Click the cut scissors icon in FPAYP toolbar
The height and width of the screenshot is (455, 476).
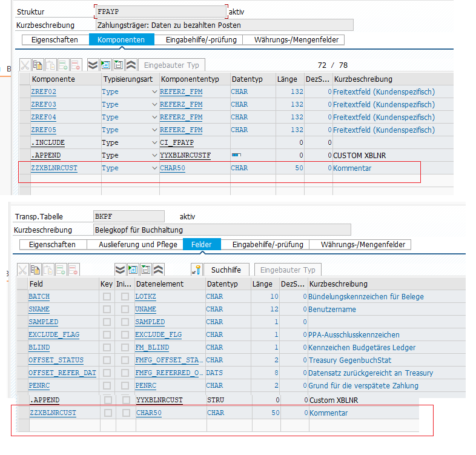[x=25, y=65]
